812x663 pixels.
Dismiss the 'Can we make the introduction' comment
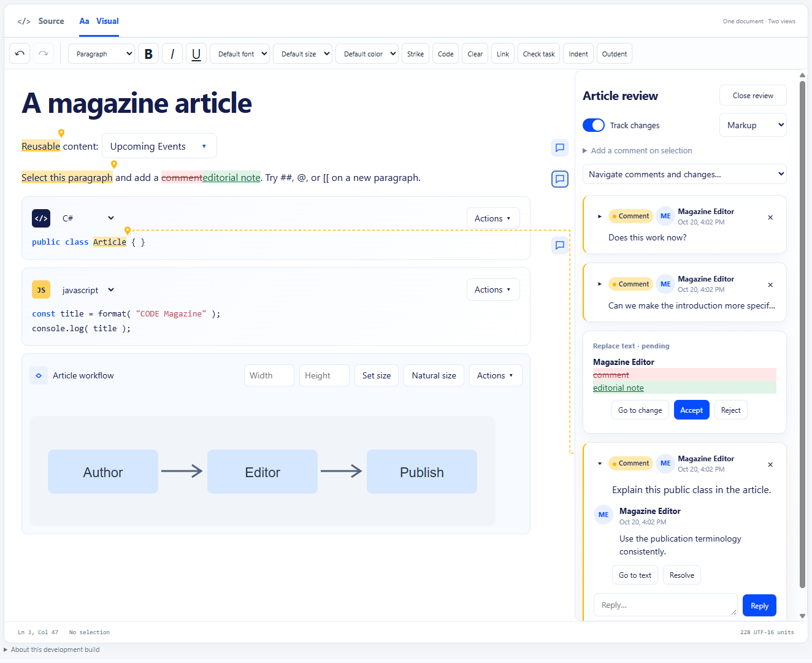(x=770, y=285)
